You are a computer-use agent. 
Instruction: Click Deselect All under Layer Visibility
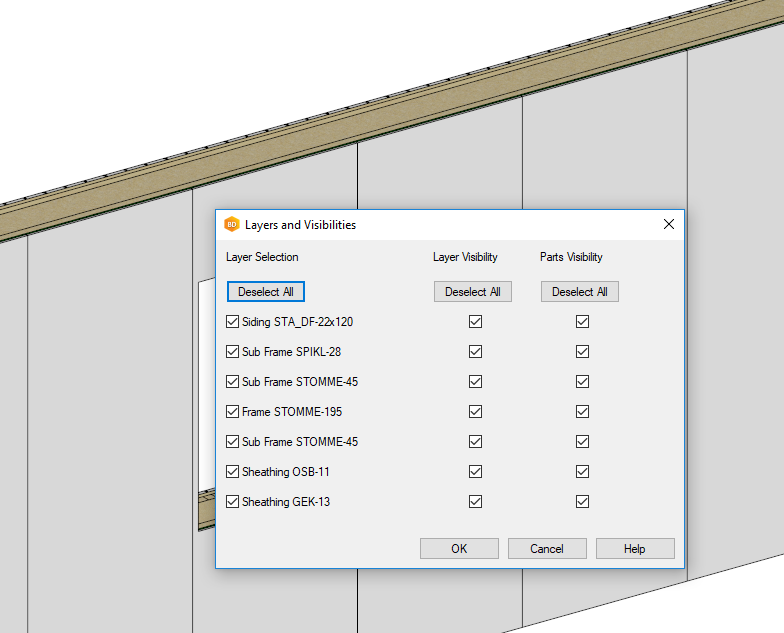click(473, 292)
